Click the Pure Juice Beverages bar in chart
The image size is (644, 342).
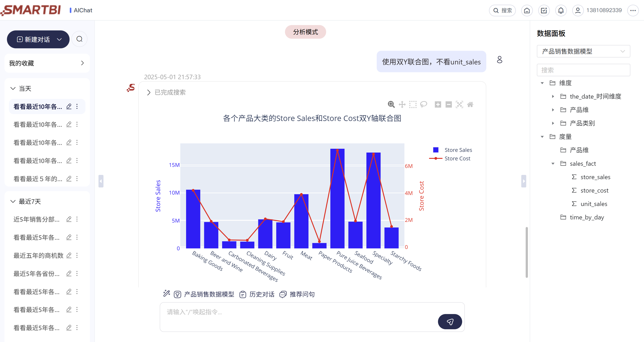[x=337, y=198]
